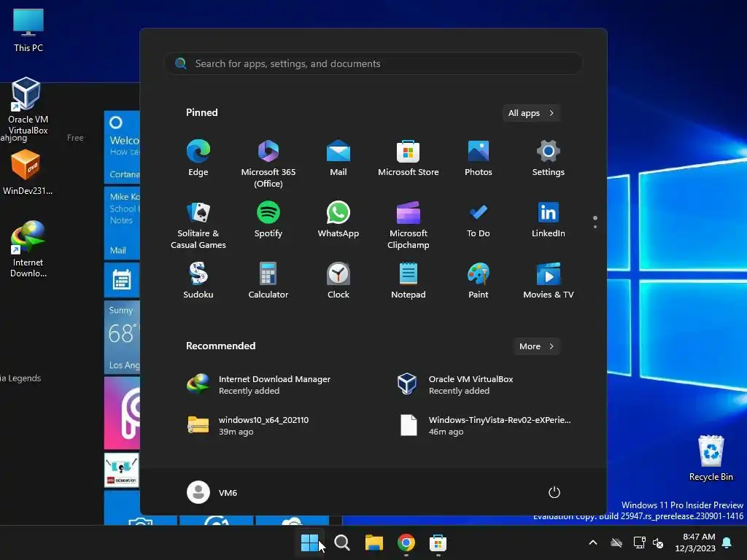Screen dimensions: 747x560
Task: Open File Explorer from taskbar
Action: tap(374, 542)
